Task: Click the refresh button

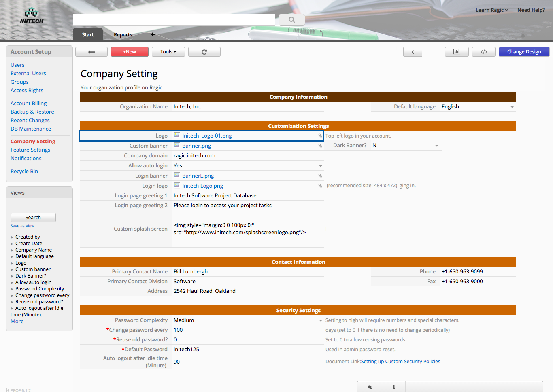Action: click(x=204, y=52)
